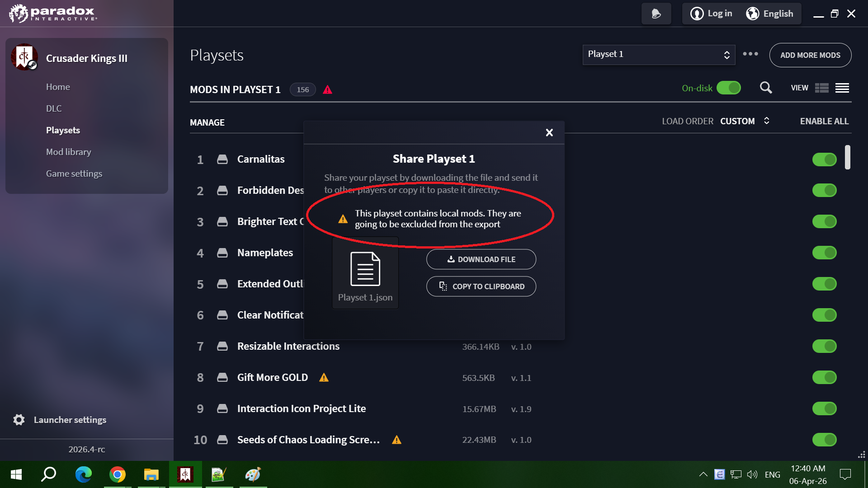Image resolution: width=868 pixels, height=488 pixels.
Task: Open the English language selector
Action: [770, 14]
